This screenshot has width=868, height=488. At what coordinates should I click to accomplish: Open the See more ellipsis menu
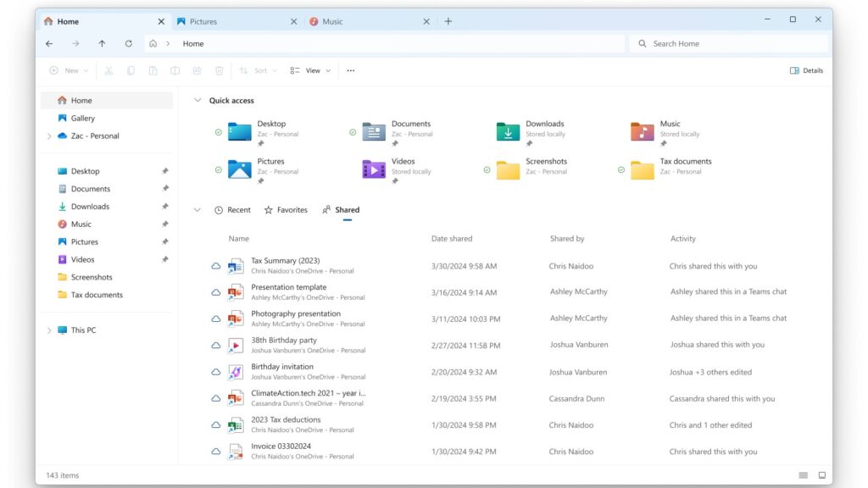351,70
